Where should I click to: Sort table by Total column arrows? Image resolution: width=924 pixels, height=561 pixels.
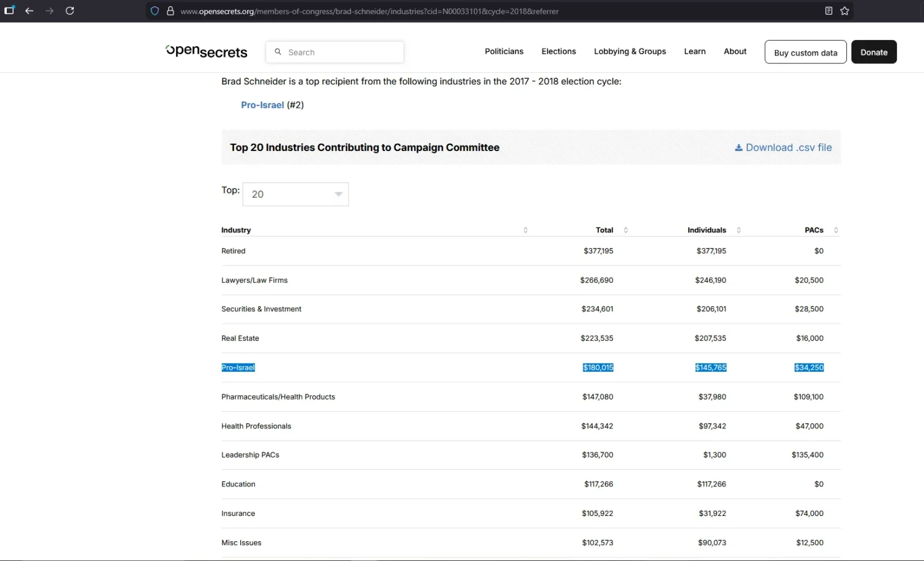625,230
